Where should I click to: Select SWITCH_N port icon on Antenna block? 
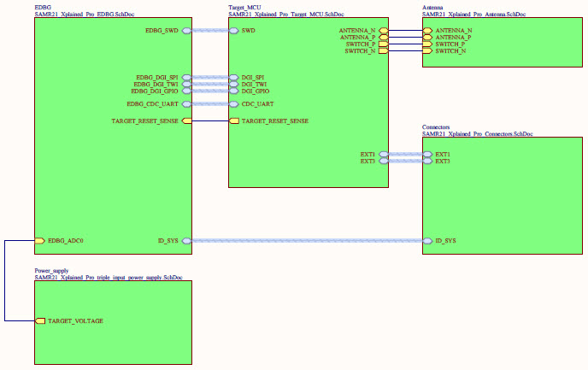click(x=427, y=51)
